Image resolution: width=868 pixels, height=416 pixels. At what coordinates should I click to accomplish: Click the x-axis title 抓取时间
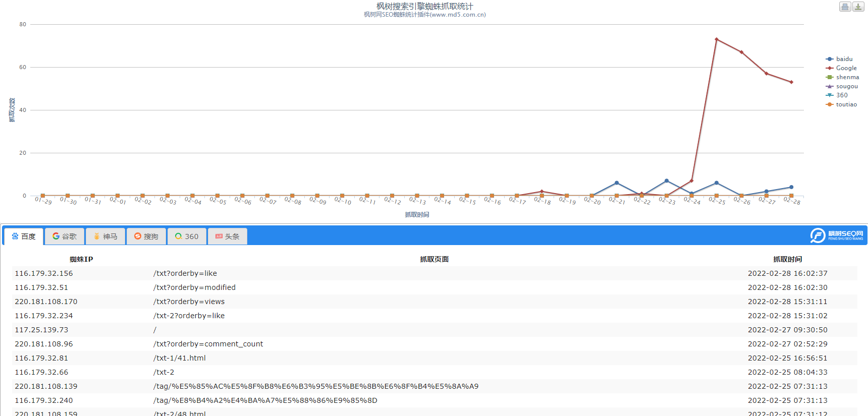point(417,214)
